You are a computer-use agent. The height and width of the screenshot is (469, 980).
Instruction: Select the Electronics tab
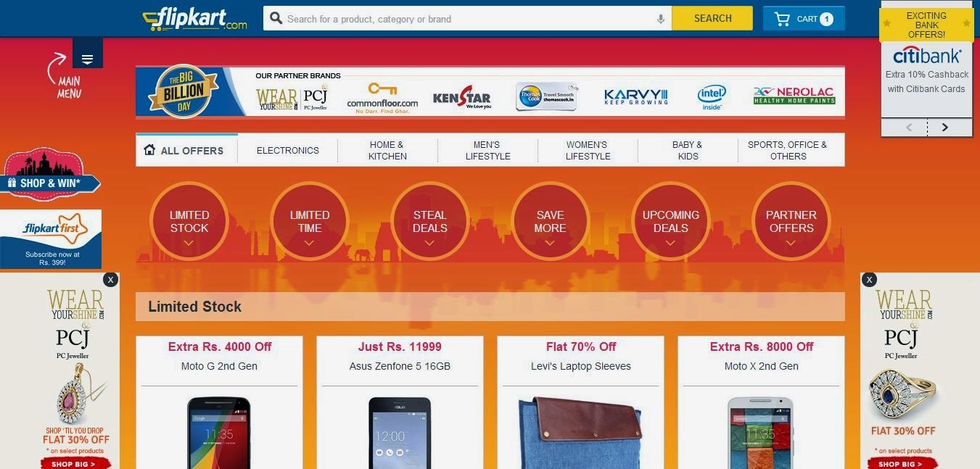(288, 151)
